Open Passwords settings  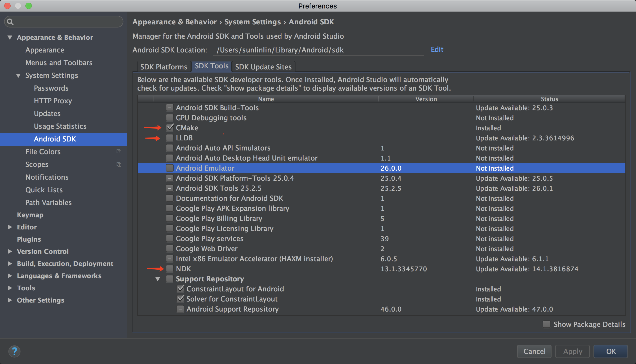point(51,88)
